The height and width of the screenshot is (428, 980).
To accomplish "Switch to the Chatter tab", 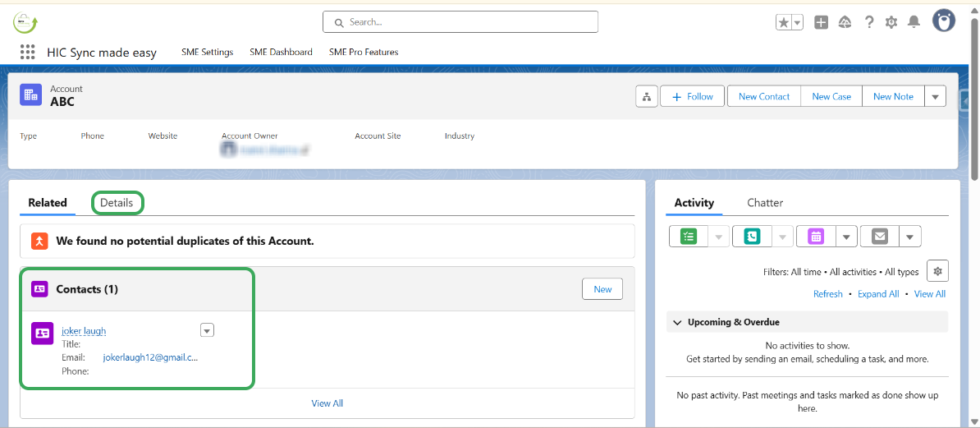I will (x=765, y=203).
